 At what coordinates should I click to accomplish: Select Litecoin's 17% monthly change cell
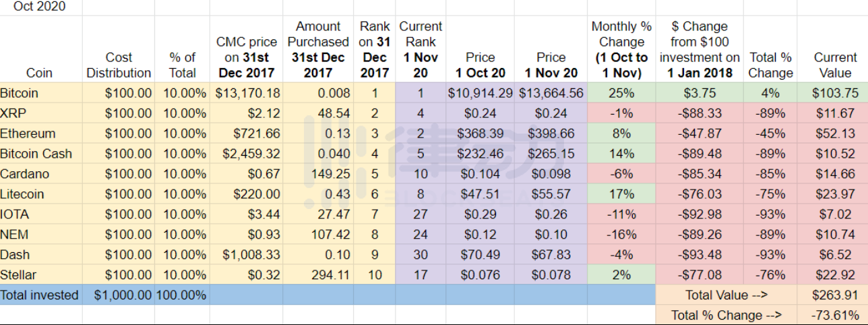point(621,194)
